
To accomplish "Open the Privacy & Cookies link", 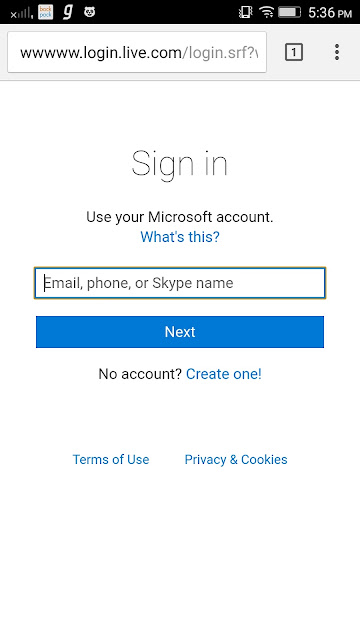I will [x=236, y=460].
